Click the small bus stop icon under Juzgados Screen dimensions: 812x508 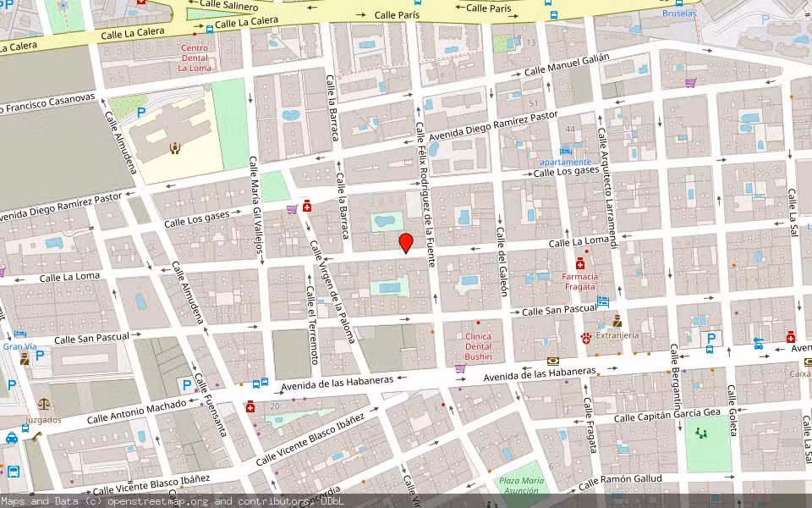(x=25, y=428)
